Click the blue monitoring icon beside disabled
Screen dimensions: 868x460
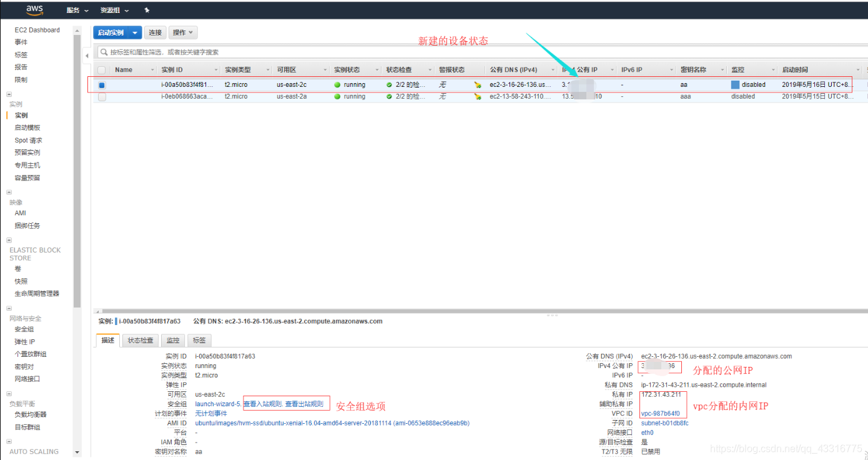point(735,84)
